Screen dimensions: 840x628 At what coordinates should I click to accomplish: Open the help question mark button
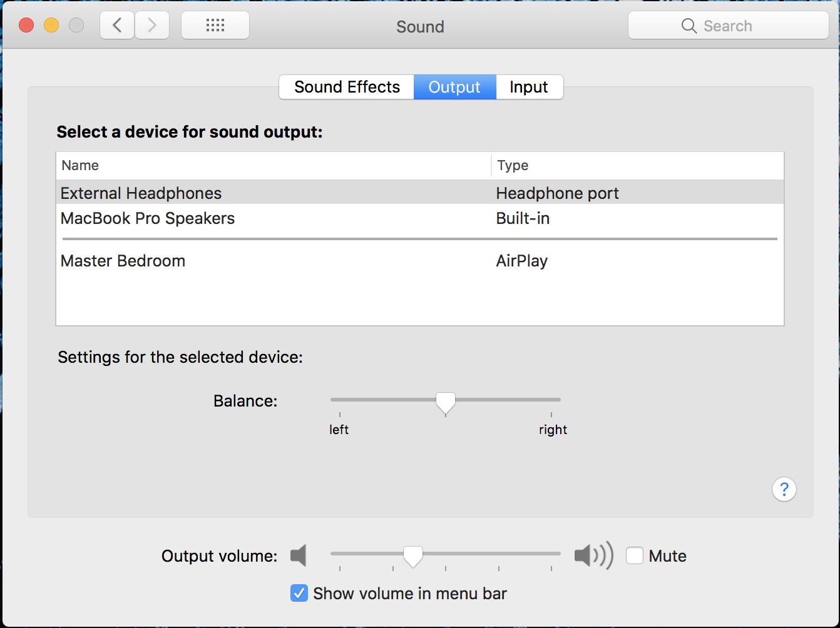click(784, 489)
